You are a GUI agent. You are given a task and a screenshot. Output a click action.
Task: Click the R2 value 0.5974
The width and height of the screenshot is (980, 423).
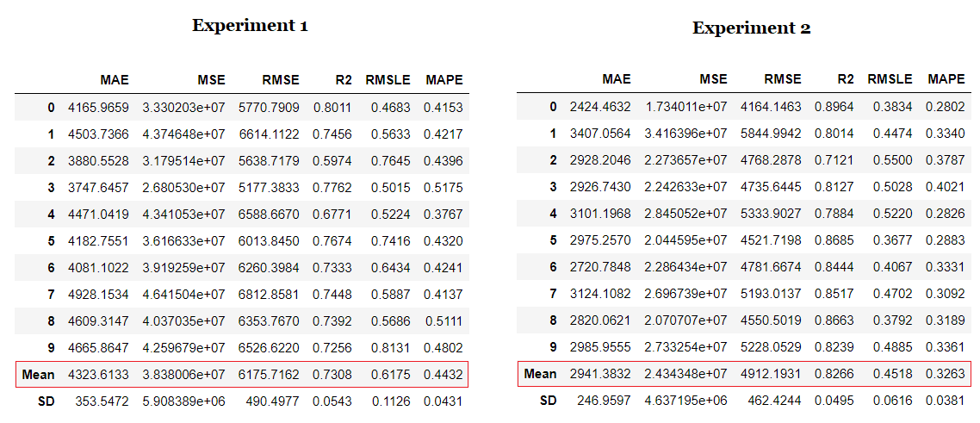pyautogui.click(x=335, y=161)
